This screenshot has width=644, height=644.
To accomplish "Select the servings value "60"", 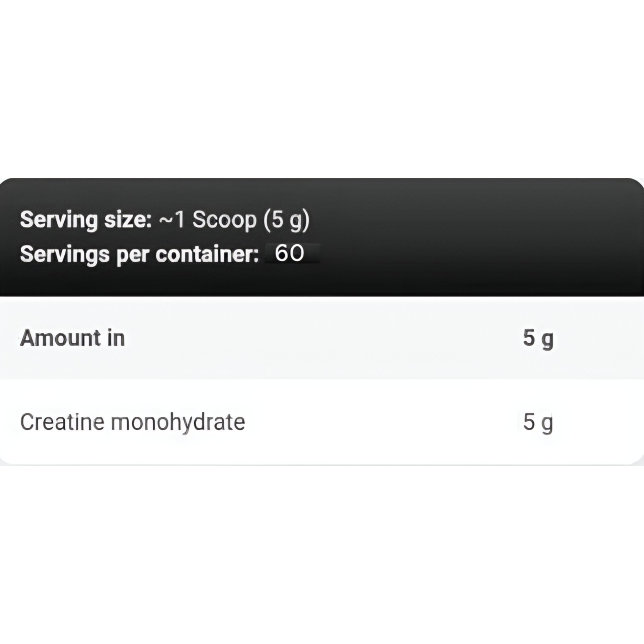I will [x=289, y=253].
